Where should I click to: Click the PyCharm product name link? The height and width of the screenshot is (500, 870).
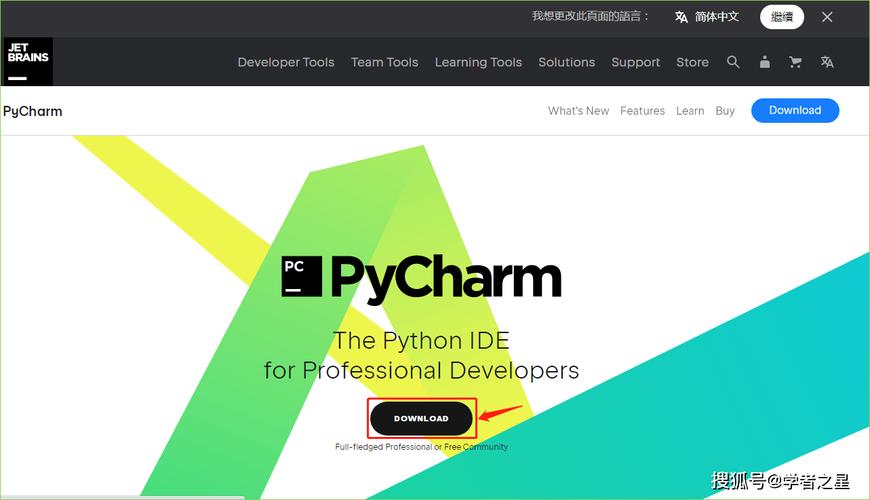33,111
